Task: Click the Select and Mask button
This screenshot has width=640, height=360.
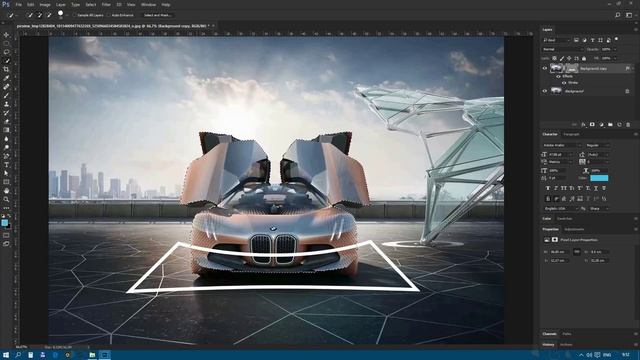Action: point(158,15)
